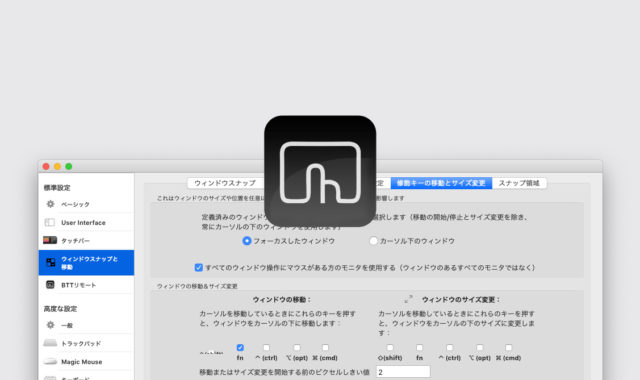Click the User Interface sidebar icon
Screen dimensions: 640x380
pyautogui.click(x=50, y=222)
